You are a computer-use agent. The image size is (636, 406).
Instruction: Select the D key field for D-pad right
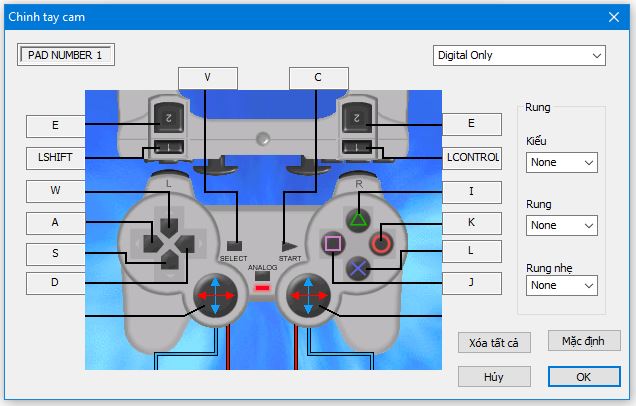pos(56,283)
